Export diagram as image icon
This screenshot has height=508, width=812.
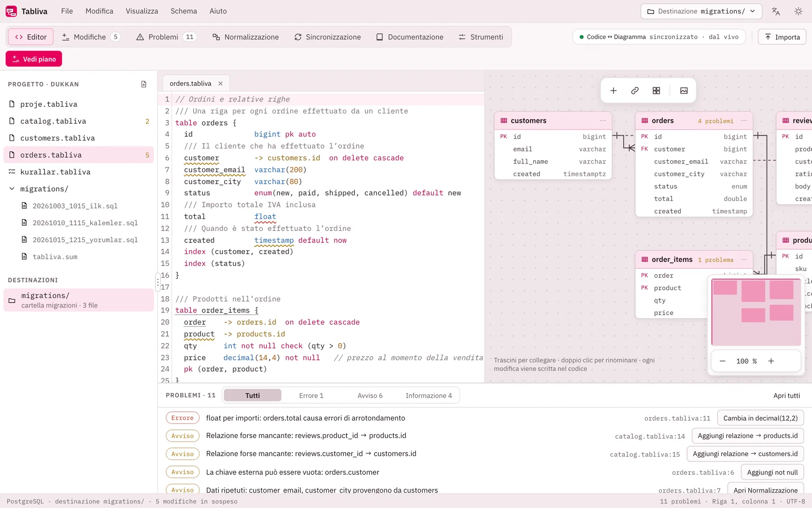684,91
